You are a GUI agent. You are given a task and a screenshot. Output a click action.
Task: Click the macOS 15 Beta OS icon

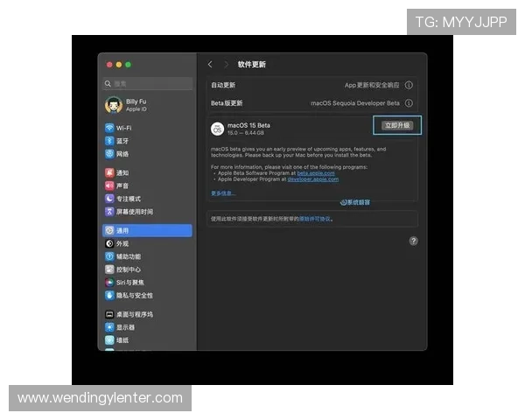pyautogui.click(x=217, y=129)
